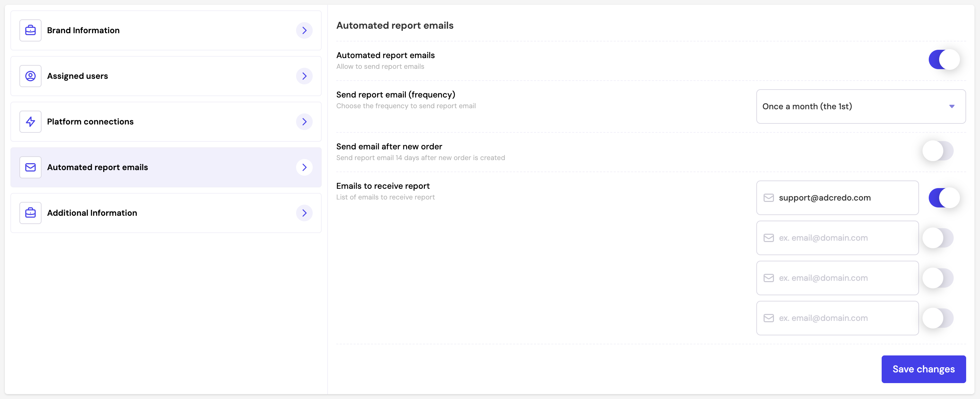Click the Platform connections lightning icon
The width and height of the screenshot is (980, 399).
pos(30,122)
